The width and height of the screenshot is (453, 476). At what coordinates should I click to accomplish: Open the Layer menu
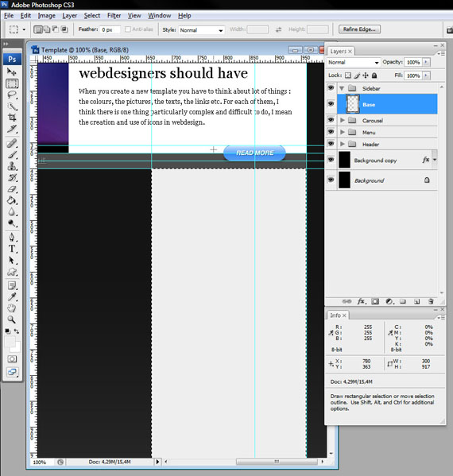[x=69, y=15]
